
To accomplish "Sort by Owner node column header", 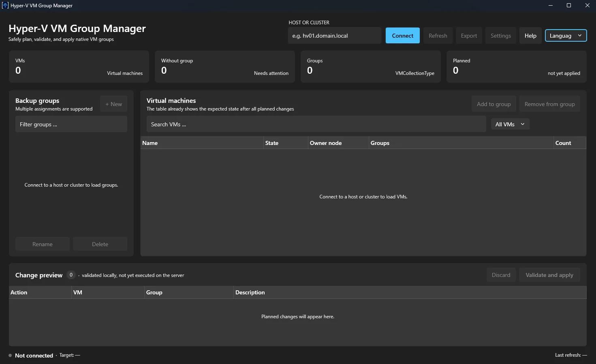I will (x=338, y=143).
